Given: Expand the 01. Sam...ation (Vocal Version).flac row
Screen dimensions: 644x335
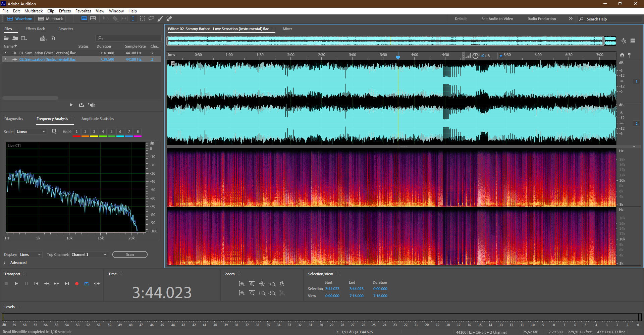Looking at the screenshot, I should 5,53.
